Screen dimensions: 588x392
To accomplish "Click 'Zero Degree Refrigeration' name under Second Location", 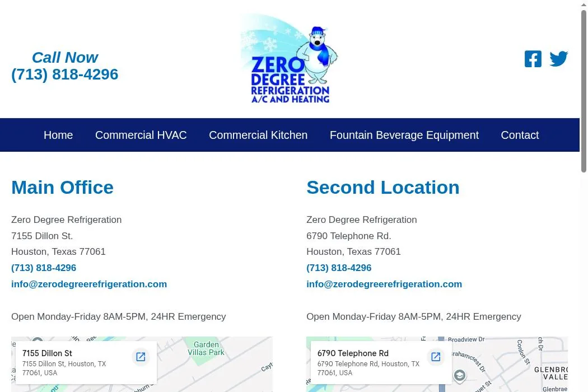I will [x=362, y=220].
